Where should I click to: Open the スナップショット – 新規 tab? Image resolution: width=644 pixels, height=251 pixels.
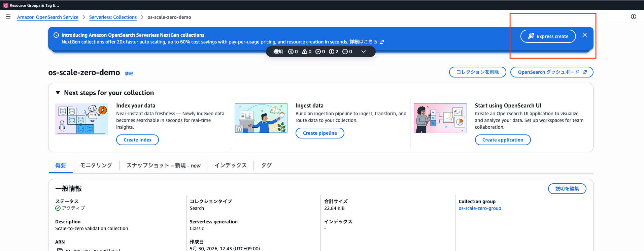click(163, 165)
